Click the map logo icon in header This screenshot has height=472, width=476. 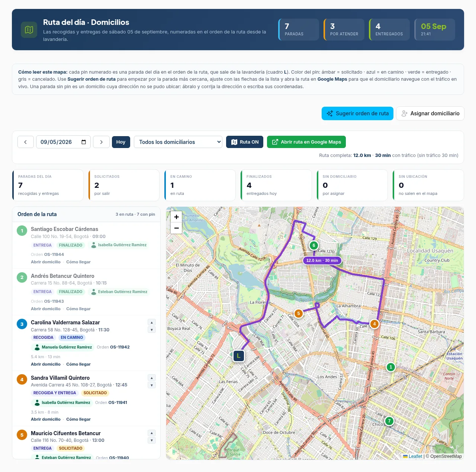pyautogui.click(x=29, y=29)
